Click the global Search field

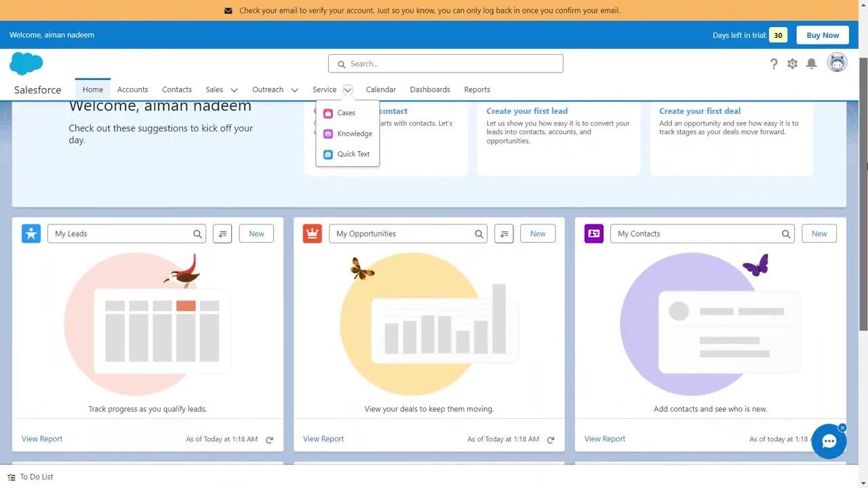pos(446,64)
